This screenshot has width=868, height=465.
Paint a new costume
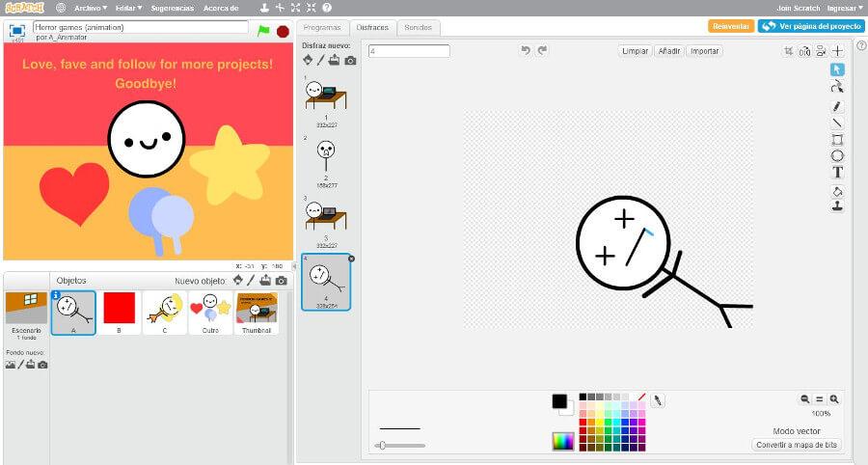pyautogui.click(x=321, y=60)
